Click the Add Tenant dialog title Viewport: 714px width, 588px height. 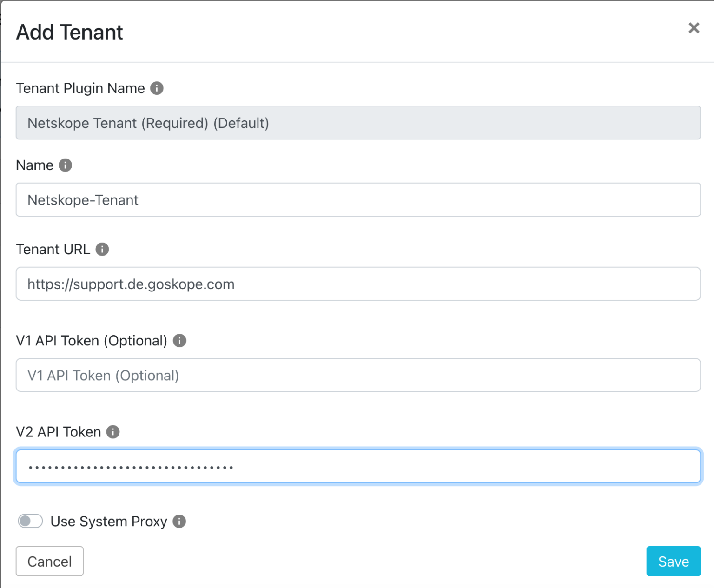click(69, 32)
